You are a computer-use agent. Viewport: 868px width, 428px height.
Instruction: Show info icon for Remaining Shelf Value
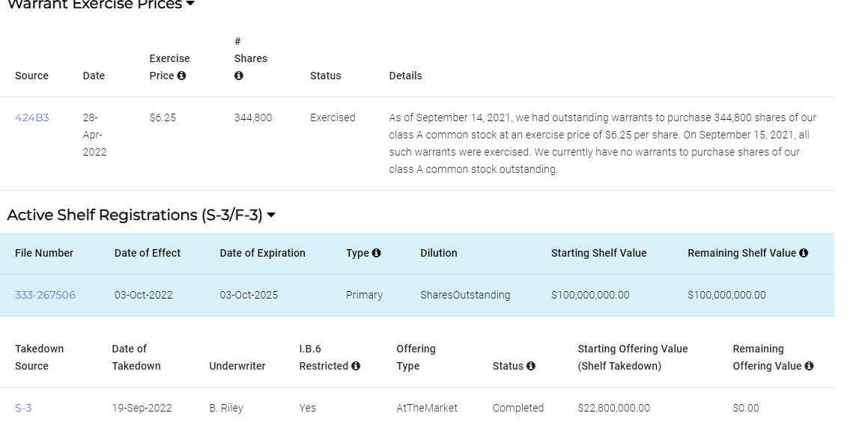click(804, 253)
